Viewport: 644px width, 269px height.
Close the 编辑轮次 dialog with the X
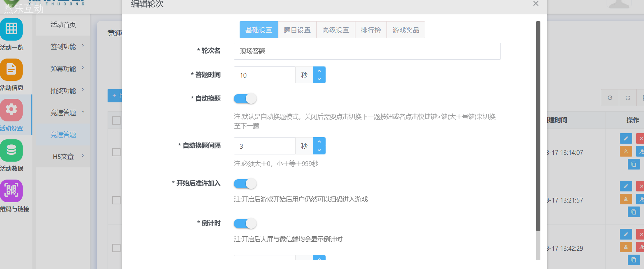point(536,4)
